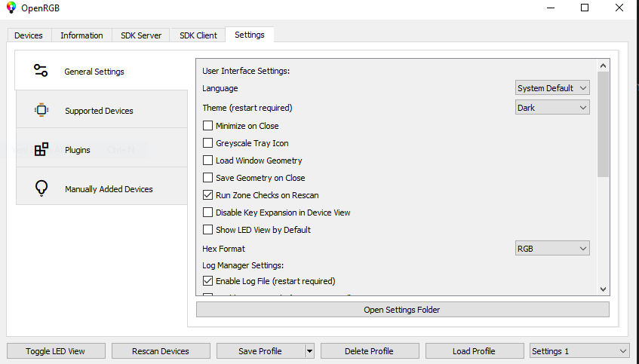Expand the Hex Format RGB dropdown
The height and width of the screenshot is (364, 639).
tap(552, 249)
